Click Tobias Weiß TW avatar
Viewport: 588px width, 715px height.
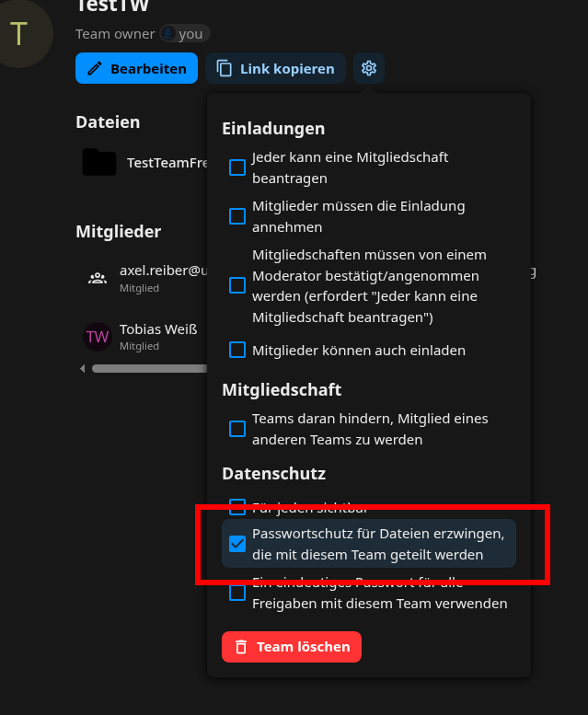click(97, 336)
